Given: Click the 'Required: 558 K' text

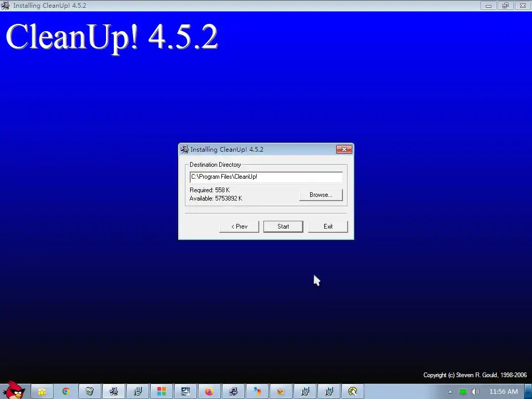Looking at the screenshot, I should coord(210,190).
